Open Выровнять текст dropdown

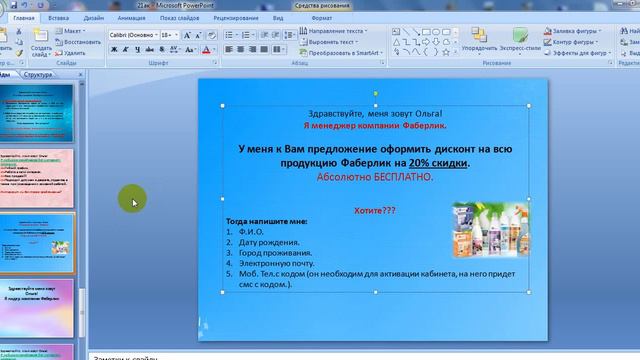pos(329,42)
